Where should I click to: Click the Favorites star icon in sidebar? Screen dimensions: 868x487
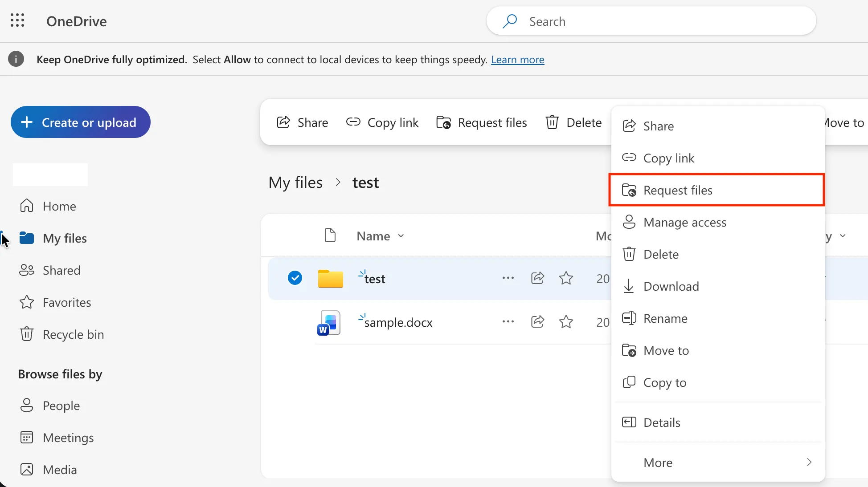[x=27, y=302]
